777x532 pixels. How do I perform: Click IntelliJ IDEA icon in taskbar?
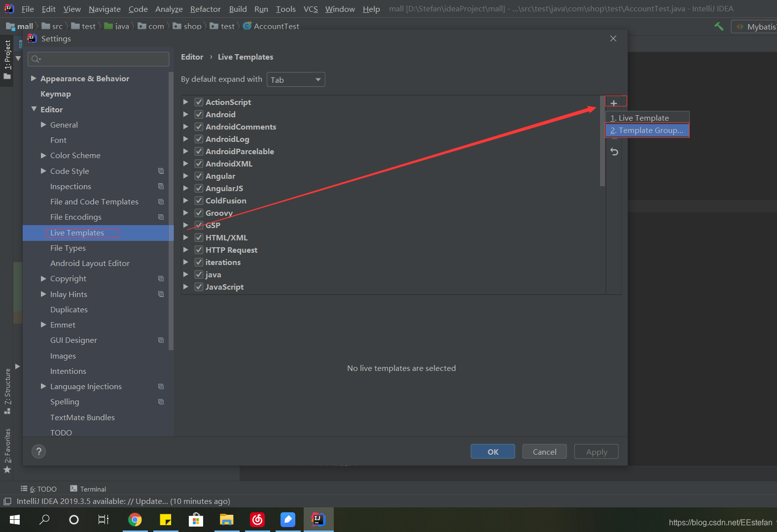(x=318, y=520)
